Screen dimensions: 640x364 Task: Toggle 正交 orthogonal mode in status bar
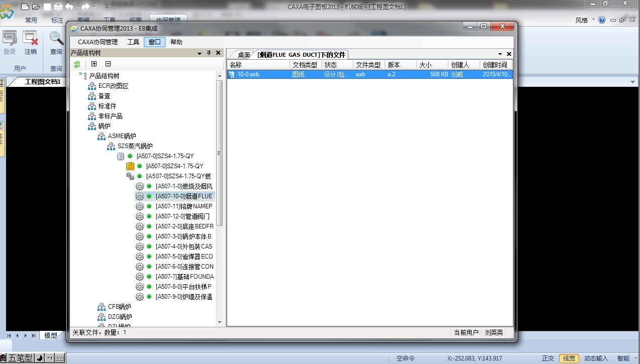[548, 358]
